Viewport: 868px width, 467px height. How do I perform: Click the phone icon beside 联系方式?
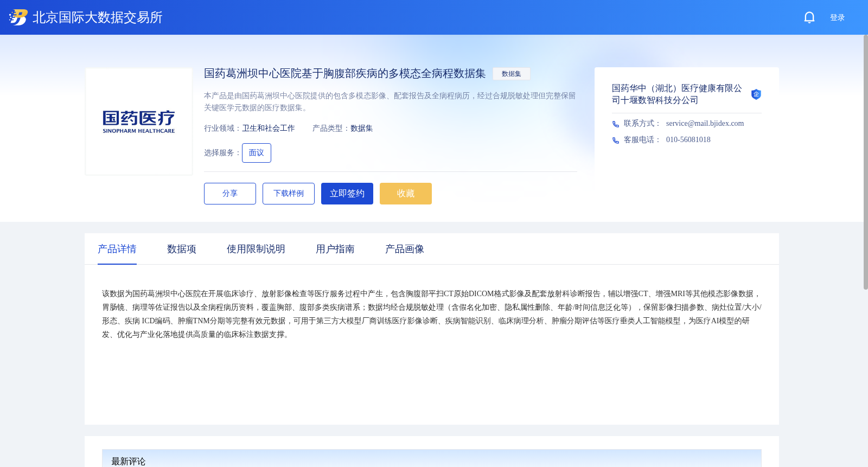click(x=616, y=124)
